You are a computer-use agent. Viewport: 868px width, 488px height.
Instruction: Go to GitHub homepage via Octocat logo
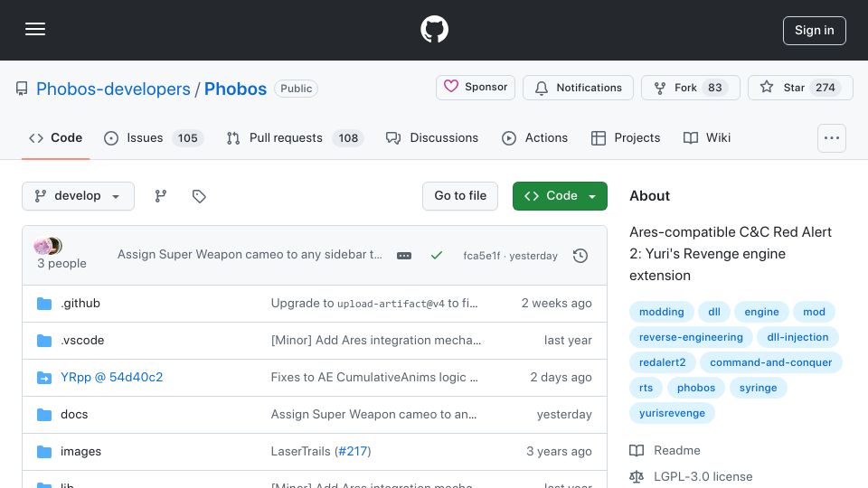(x=434, y=29)
